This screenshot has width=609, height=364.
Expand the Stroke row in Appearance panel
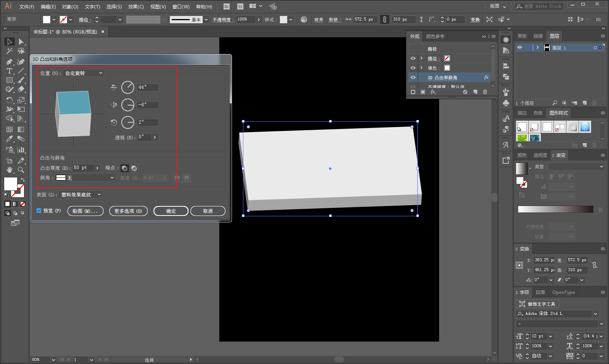click(421, 58)
